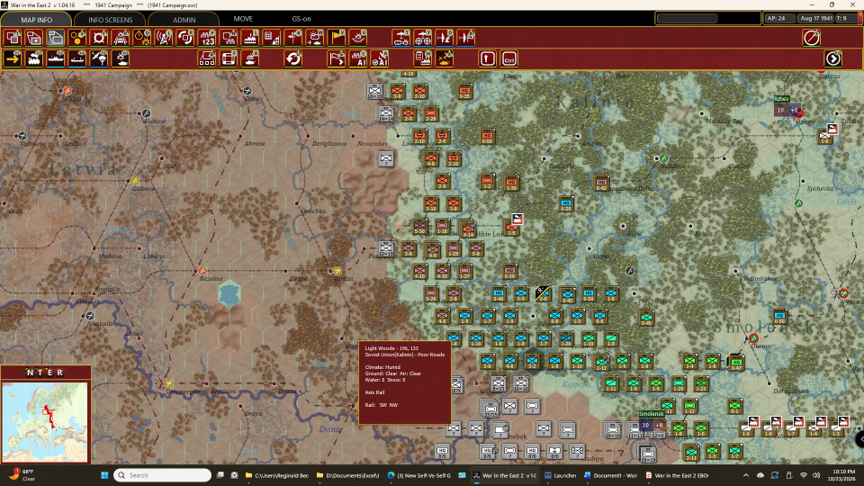The width and height of the screenshot is (864, 486).
Task: Open the Launcher taskbar item
Action: coord(560,475)
